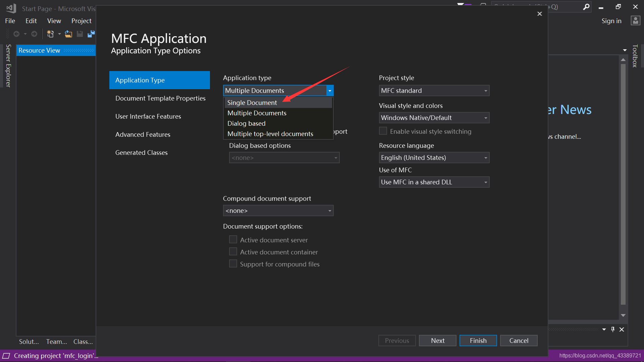This screenshot has height=362, width=644.
Task: Go to Advanced Features page
Action: point(160,134)
